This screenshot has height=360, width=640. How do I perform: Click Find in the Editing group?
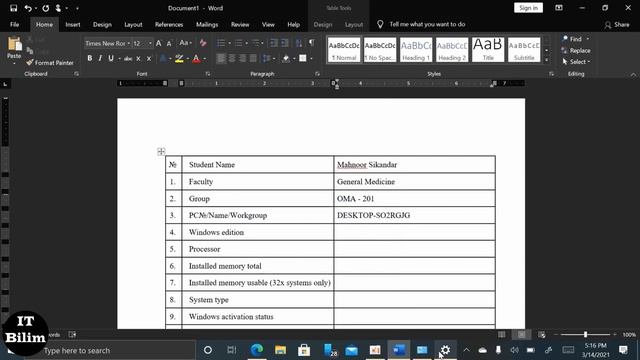[x=576, y=39]
